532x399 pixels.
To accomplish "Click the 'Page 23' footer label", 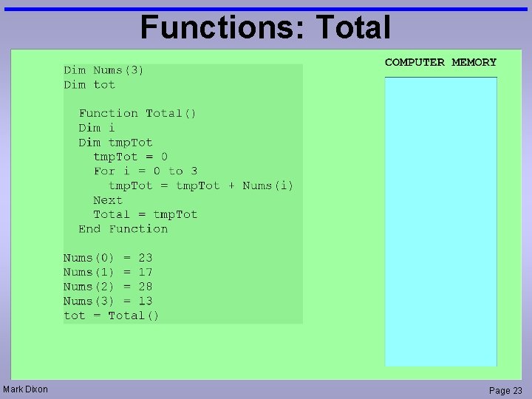I will tap(505, 391).
